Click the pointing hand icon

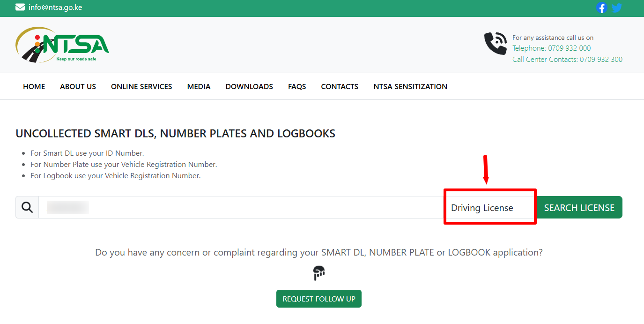point(319,273)
